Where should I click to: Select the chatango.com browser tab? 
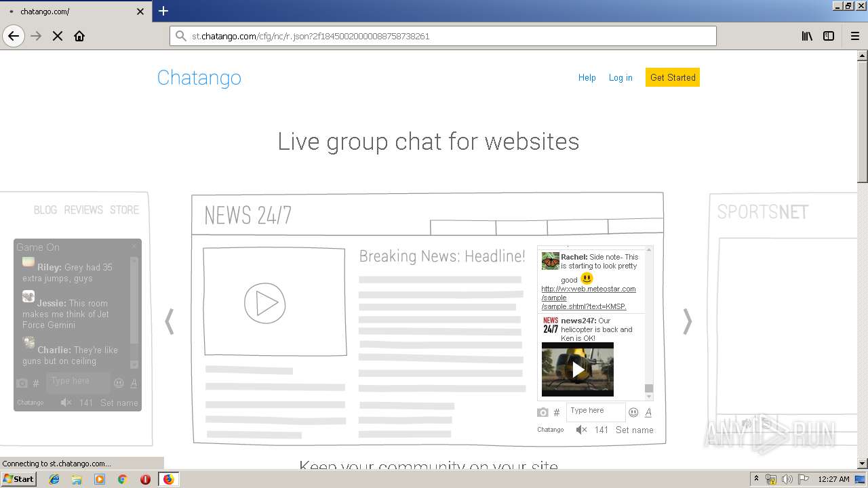(x=75, y=12)
